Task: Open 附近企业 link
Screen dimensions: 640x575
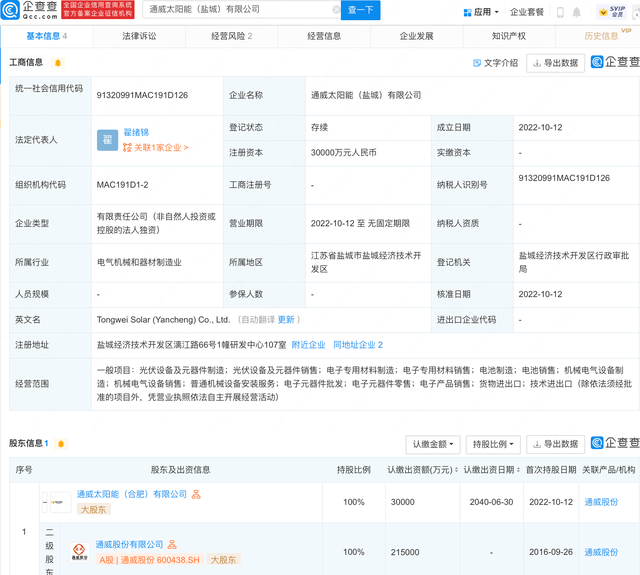Action: [x=309, y=345]
